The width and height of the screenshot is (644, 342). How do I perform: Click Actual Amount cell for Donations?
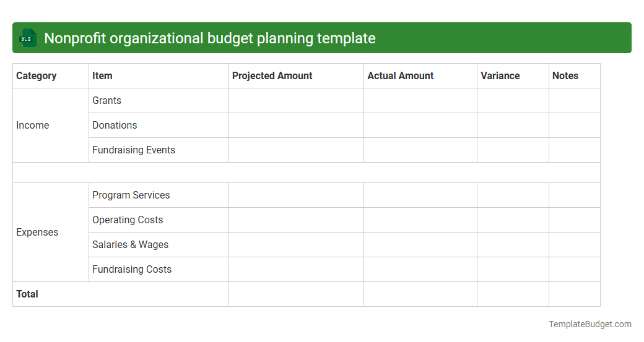(420, 125)
